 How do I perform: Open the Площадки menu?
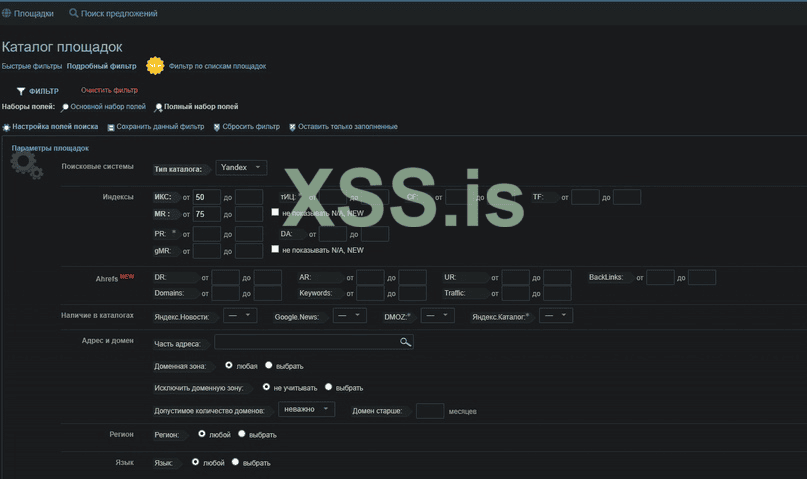(x=33, y=13)
